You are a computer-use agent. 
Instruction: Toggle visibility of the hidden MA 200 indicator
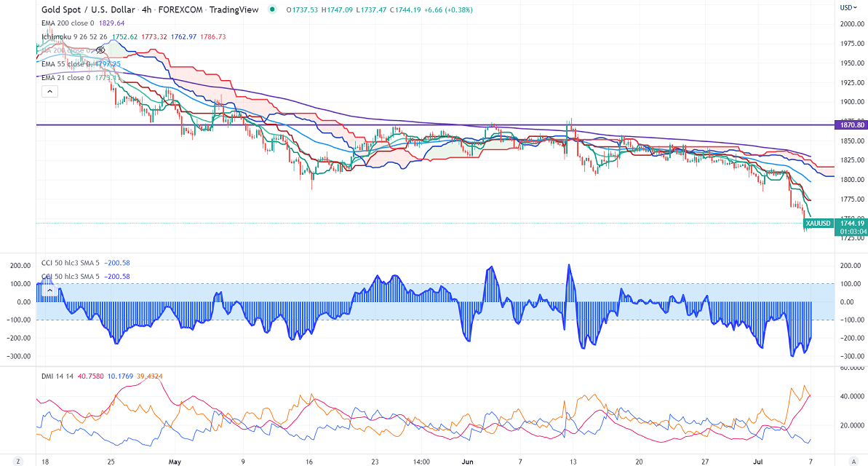(100, 50)
